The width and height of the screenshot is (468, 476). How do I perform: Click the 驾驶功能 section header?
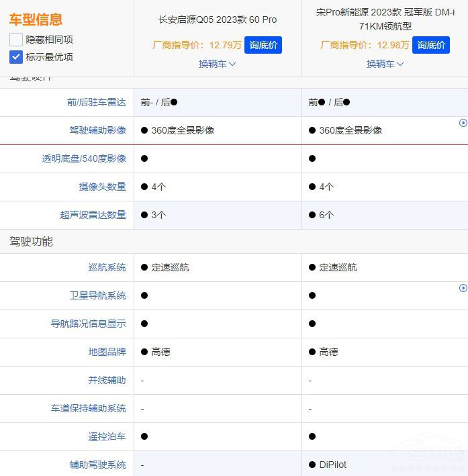[x=31, y=241]
